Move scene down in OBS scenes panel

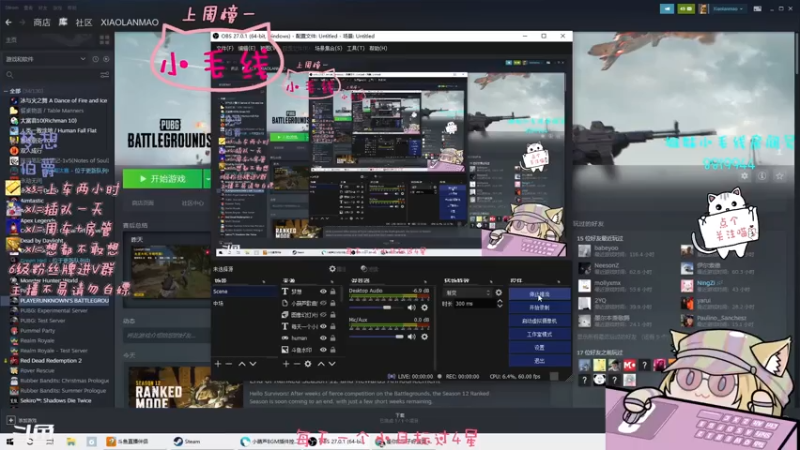tap(253, 364)
